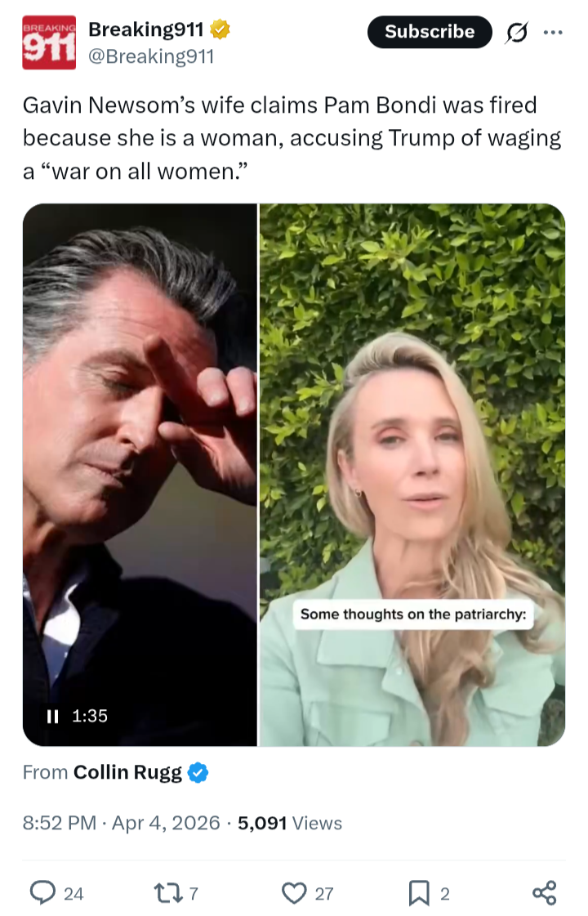
Task: Click Collin Rugg's blue verified badge
Action: [198, 772]
